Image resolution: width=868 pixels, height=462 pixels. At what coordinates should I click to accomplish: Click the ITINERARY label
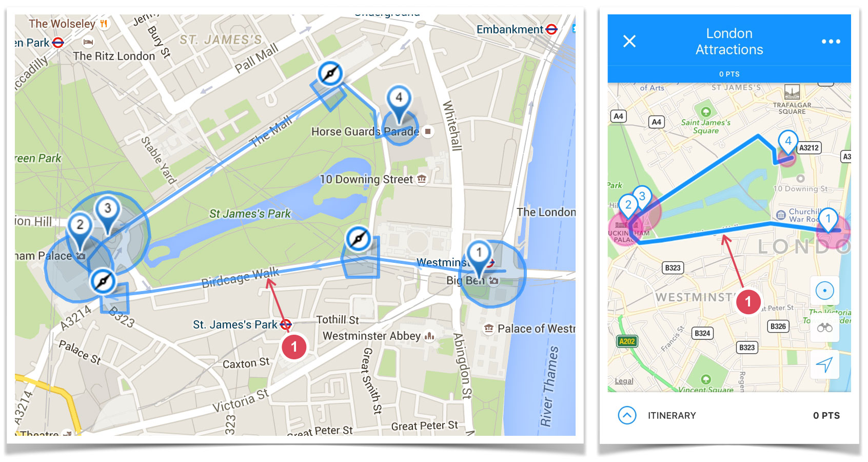(672, 415)
